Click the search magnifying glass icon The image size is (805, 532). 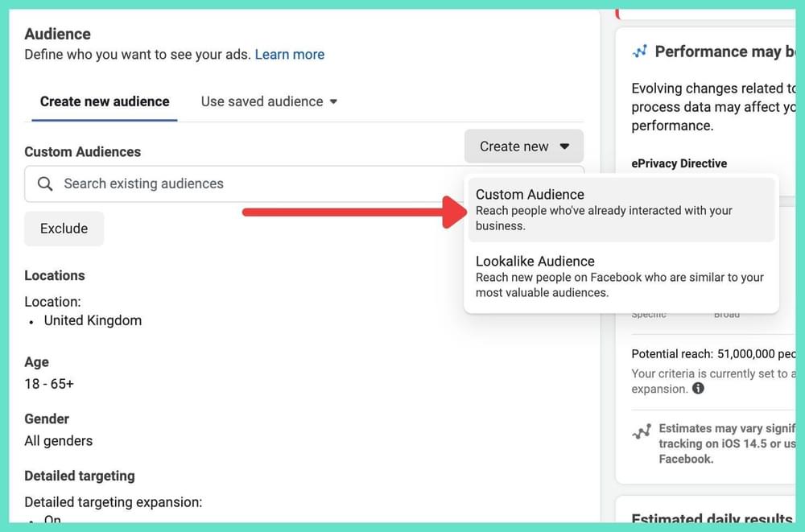tap(45, 184)
